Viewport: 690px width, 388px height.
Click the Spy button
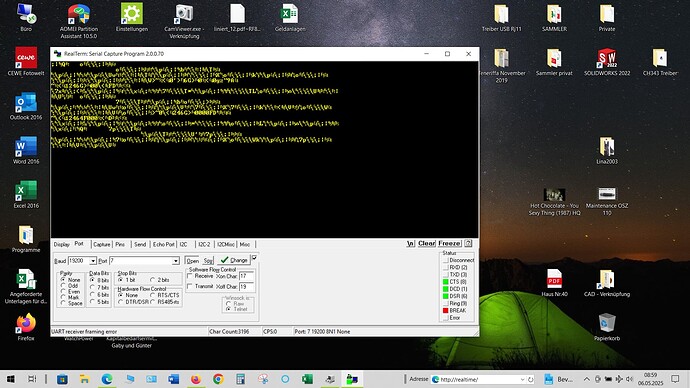[208, 260]
